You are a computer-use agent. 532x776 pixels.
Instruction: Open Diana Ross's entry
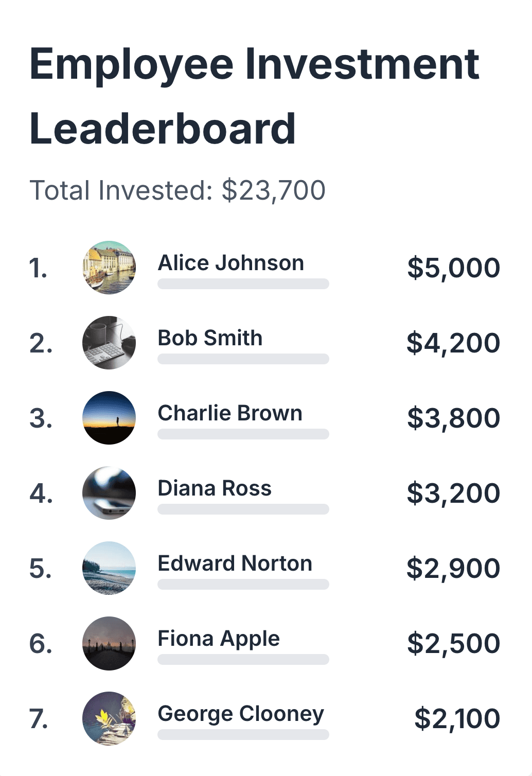click(265, 493)
